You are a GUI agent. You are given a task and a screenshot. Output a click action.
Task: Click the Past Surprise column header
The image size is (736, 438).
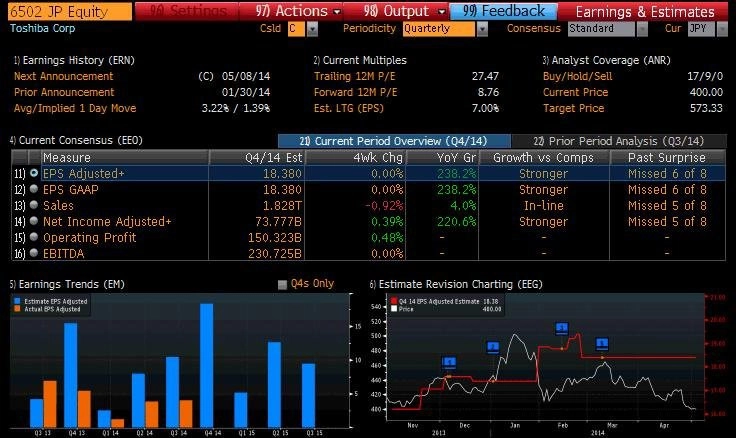667,158
